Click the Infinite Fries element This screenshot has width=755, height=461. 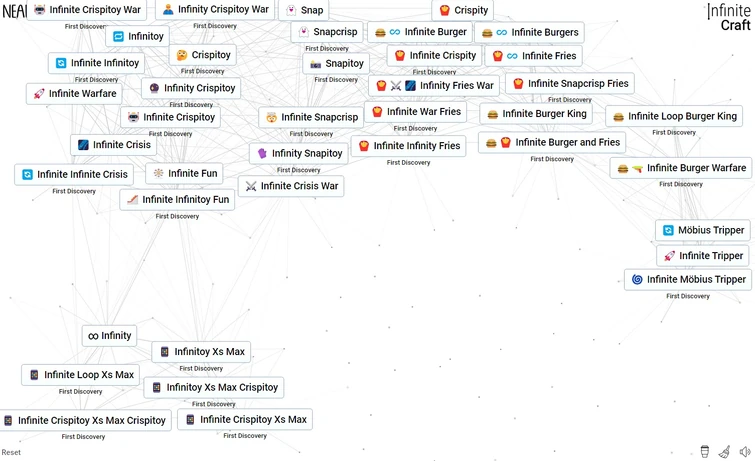(534, 56)
